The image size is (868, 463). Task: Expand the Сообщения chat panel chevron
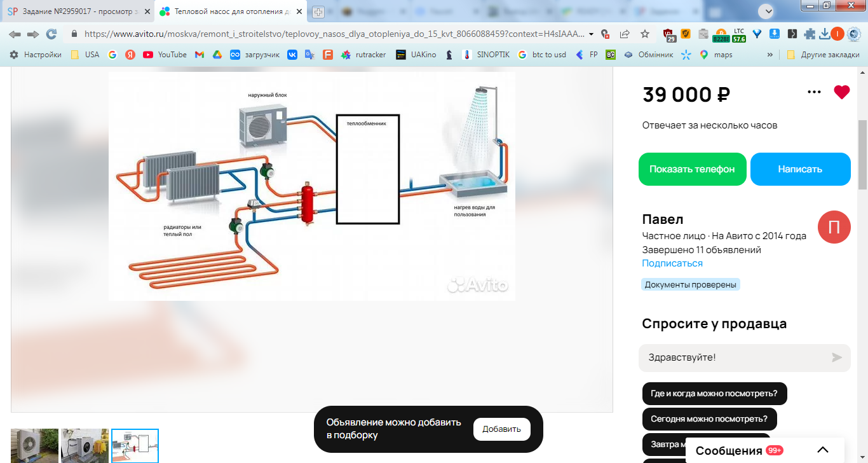[823, 450]
